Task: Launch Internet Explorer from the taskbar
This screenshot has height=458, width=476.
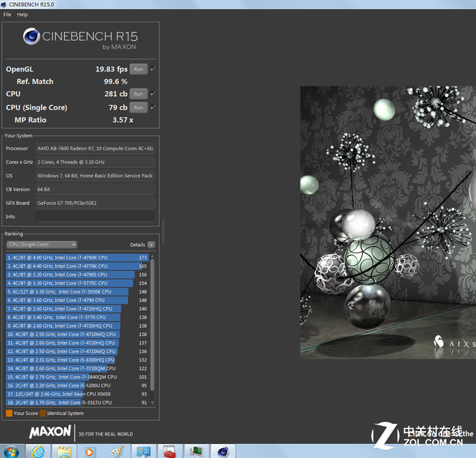Action: pos(38,451)
